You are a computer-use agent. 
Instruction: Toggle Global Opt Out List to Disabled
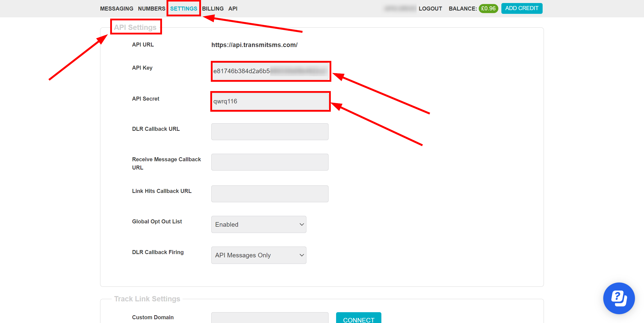click(x=259, y=224)
